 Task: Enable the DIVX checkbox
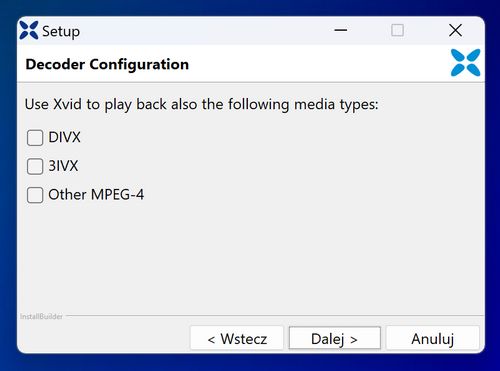pos(35,138)
